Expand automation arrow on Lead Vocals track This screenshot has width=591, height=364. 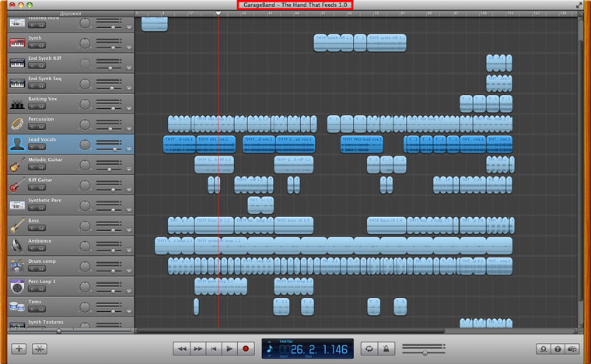tap(129, 149)
